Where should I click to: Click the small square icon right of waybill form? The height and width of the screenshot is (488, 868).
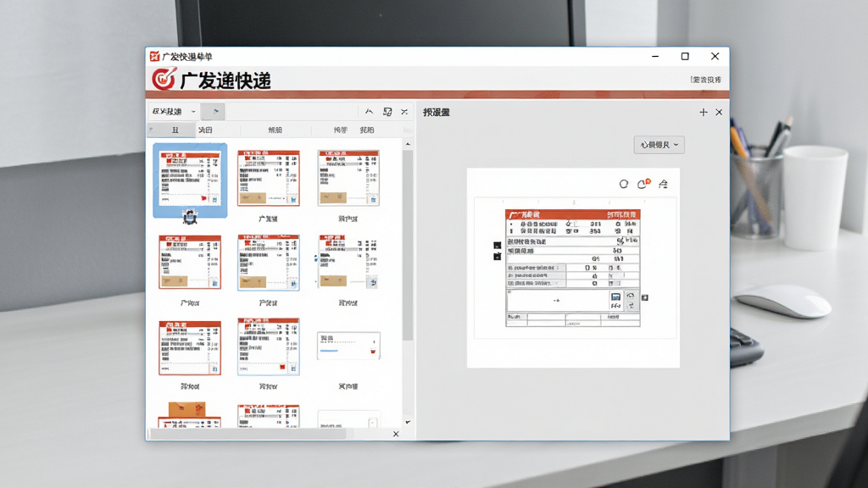(x=645, y=297)
